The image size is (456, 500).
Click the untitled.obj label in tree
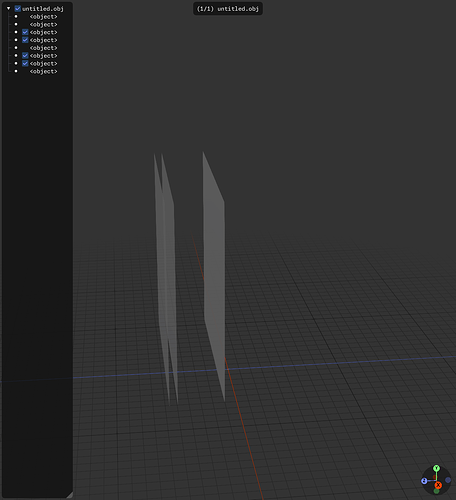(43, 9)
